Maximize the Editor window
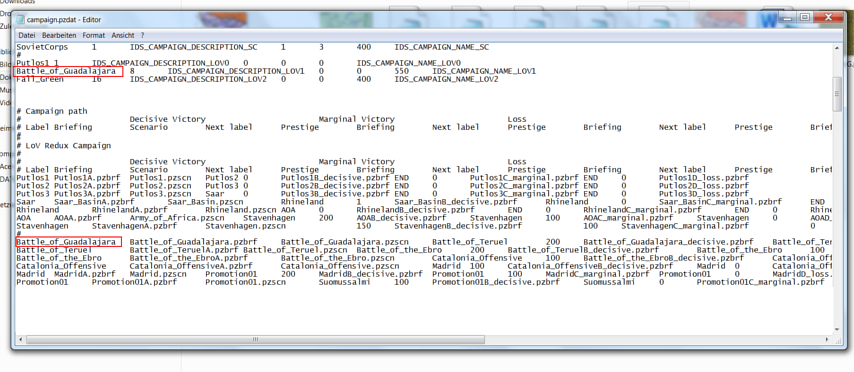 tap(804, 17)
